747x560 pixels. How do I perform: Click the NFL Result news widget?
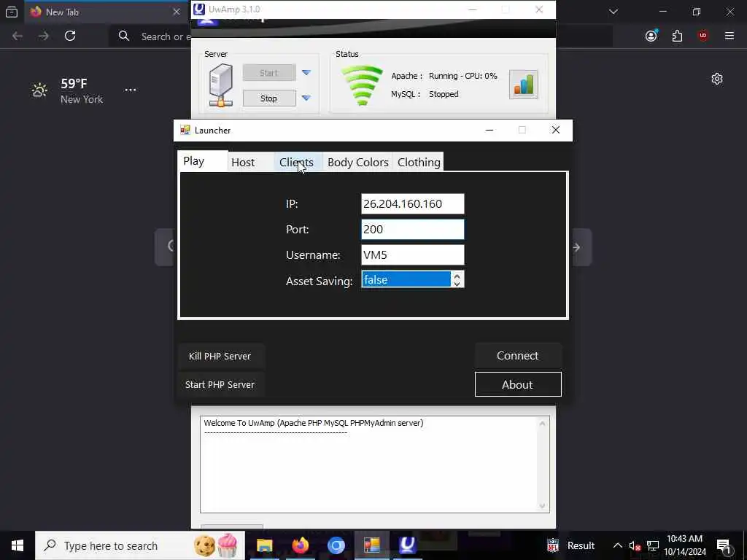(570, 545)
